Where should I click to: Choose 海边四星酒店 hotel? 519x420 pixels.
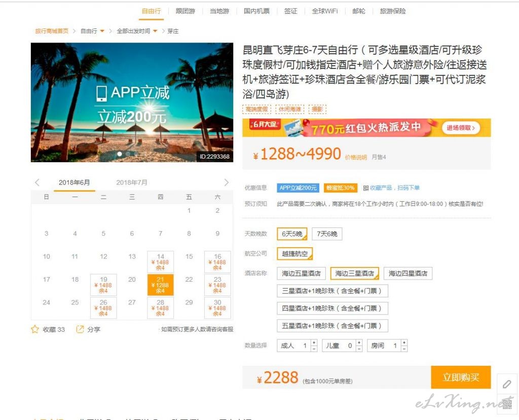click(408, 274)
